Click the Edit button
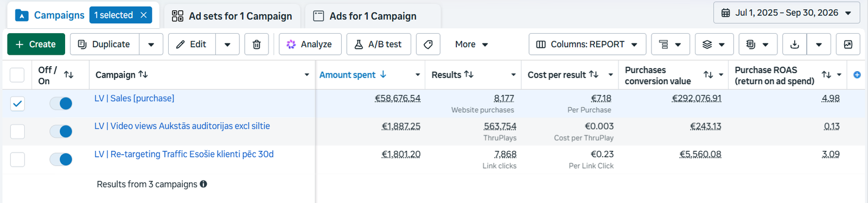The height and width of the screenshot is (203, 868). click(x=192, y=45)
